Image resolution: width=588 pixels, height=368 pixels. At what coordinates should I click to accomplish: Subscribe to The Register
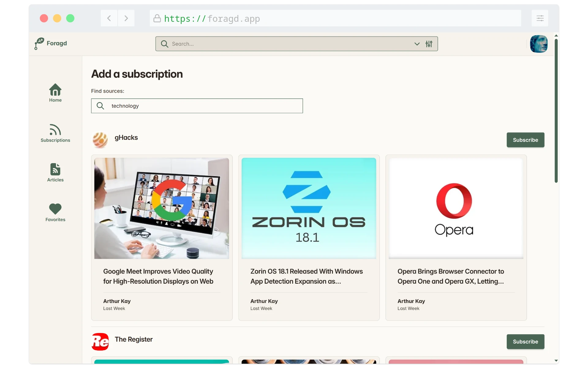pos(525,342)
